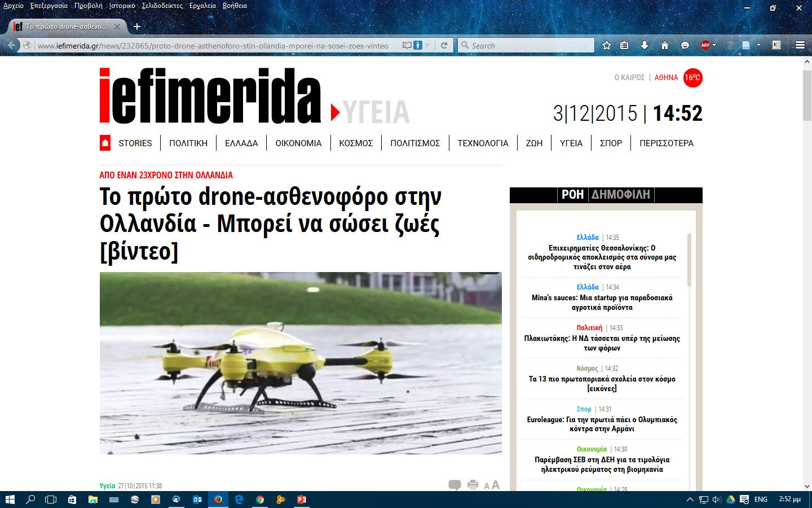Open the ΖΩΗ section
This screenshot has height=508, width=812.
click(534, 143)
